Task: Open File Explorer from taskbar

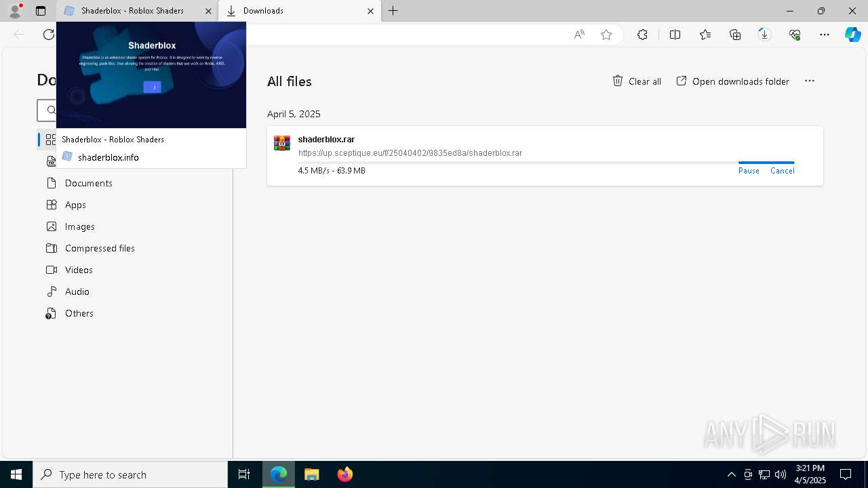Action: [312, 474]
